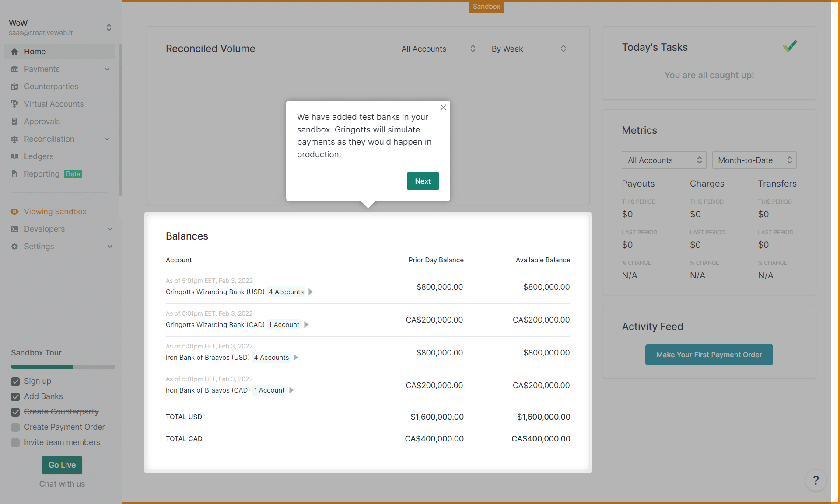Click the Payments bank icon

pyautogui.click(x=14, y=69)
